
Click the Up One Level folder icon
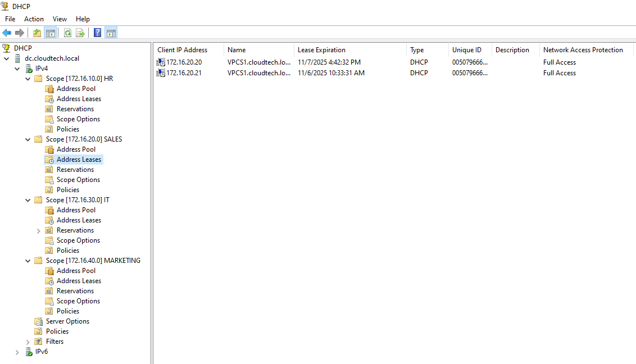click(37, 33)
